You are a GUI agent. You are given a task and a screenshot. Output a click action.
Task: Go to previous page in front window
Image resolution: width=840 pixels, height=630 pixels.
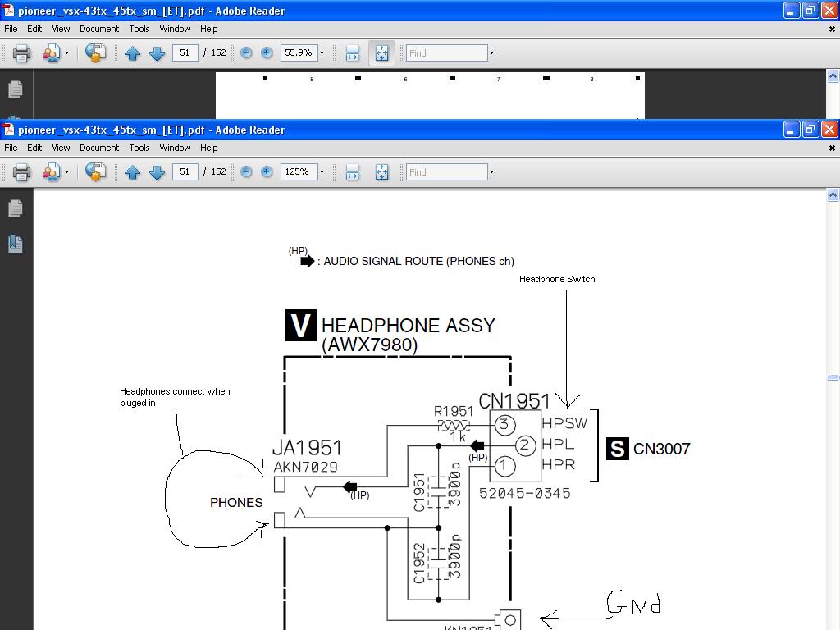(x=132, y=172)
